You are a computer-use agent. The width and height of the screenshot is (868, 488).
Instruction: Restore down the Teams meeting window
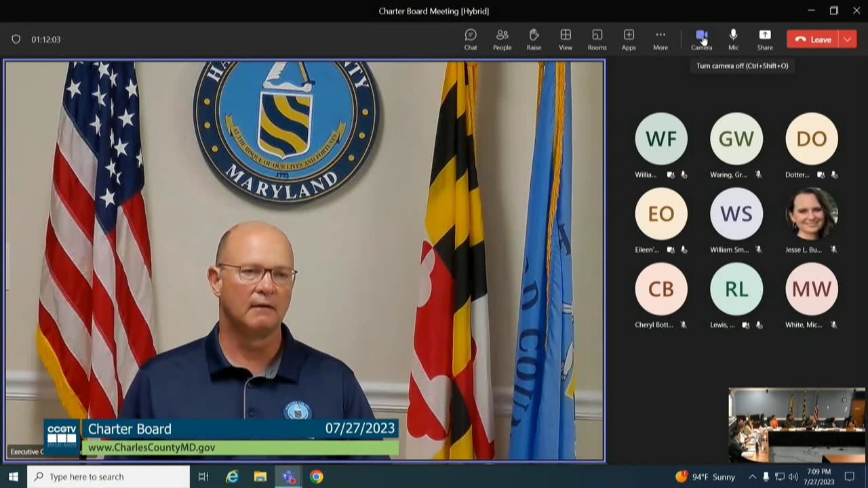coord(834,10)
